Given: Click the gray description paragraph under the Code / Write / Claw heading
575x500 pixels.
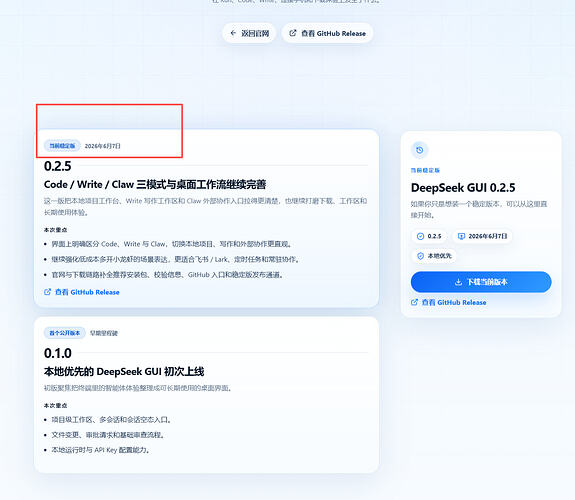Looking at the screenshot, I should pyautogui.click(x=205, y=207).
